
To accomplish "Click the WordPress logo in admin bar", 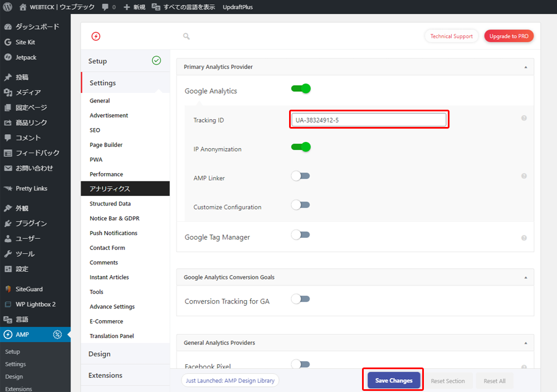I will 7,7.
